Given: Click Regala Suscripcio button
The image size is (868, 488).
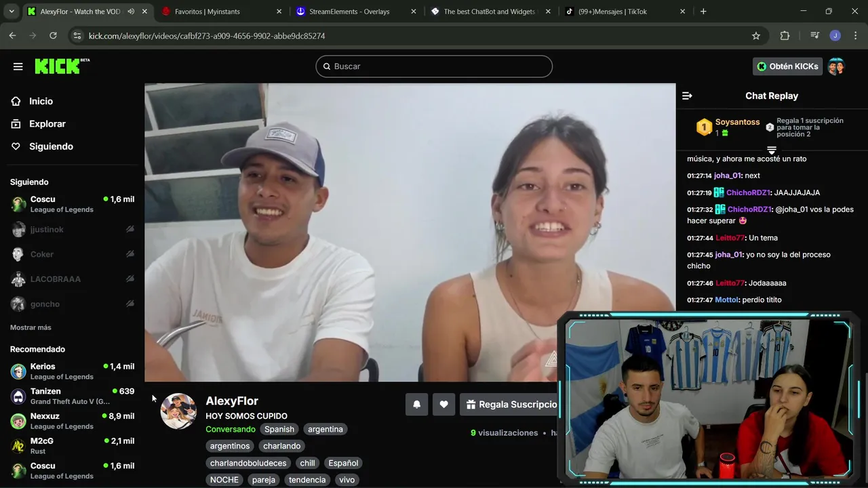Looking at the screenshot, I should coord(511,405).
